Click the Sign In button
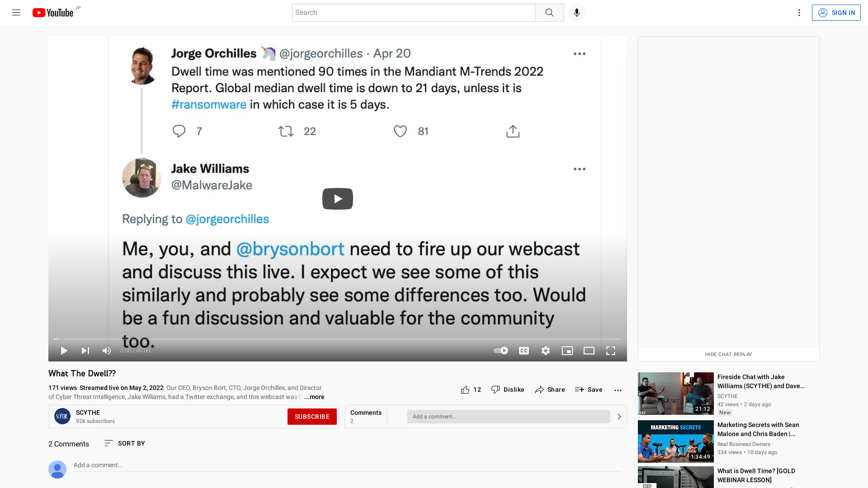 click(x=836, y=13)
